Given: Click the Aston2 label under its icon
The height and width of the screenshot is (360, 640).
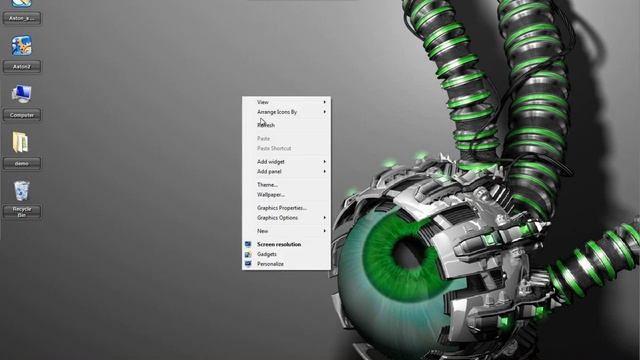Looking at the screenshot, I should tap(22, 67).
